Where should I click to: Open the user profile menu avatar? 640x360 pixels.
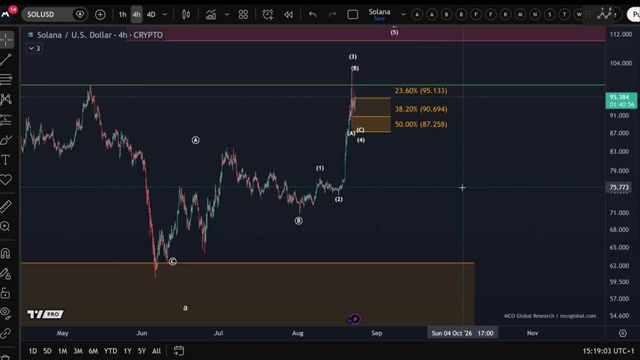tap(6, 14)
